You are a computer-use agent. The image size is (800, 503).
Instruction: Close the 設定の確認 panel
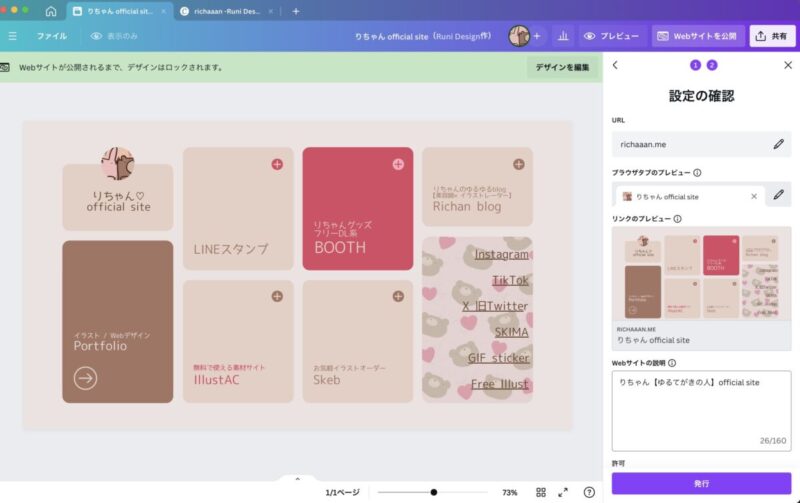[788, 65]
